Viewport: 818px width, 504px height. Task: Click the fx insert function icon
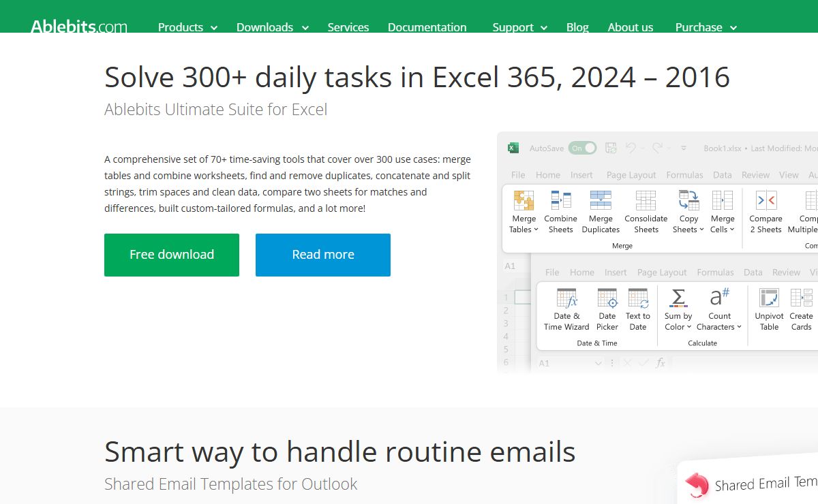click(661, 363)
